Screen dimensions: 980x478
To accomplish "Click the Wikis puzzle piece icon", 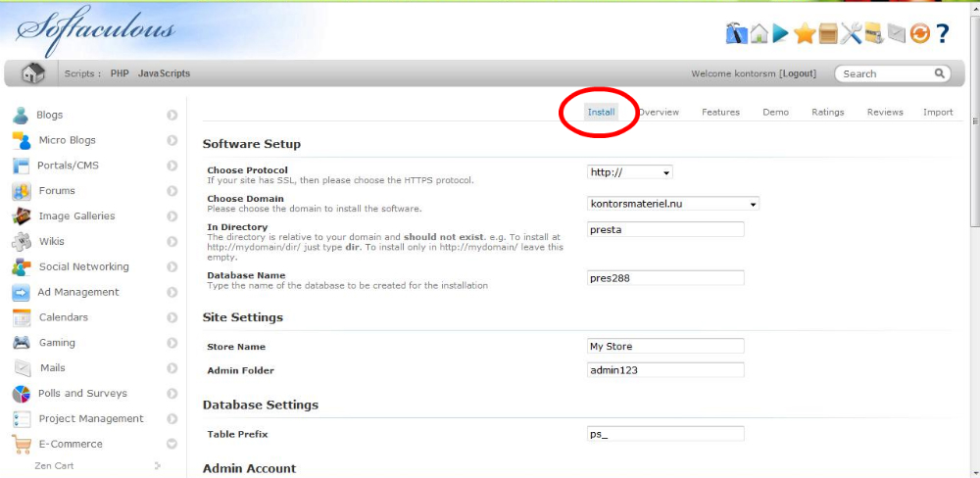I will tap(22, 241).
